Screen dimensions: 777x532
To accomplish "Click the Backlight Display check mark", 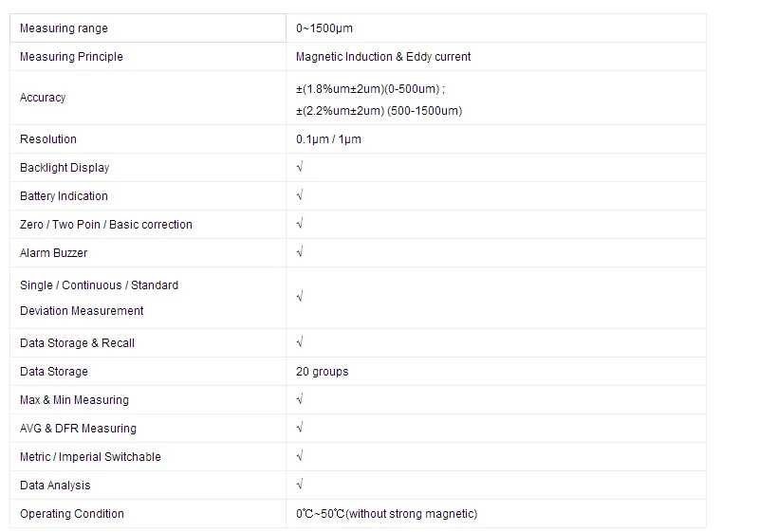I will click(x=300, y=168).
